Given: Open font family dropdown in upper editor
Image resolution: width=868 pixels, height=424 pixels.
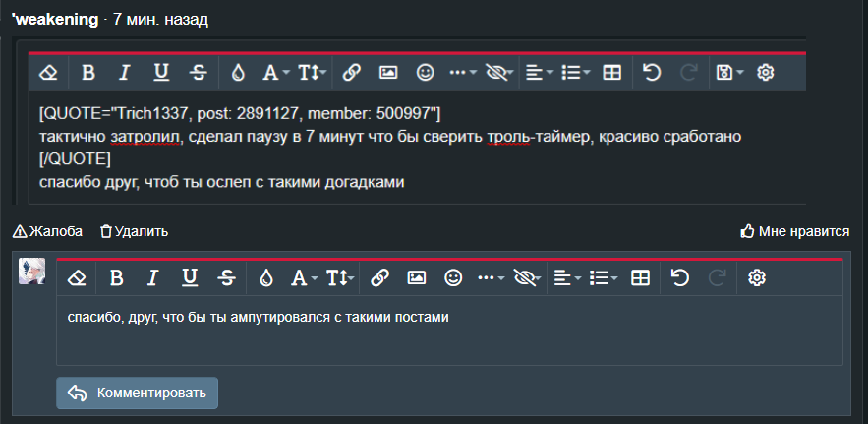Looking at the screenshot, I should [x=275, y=73].
